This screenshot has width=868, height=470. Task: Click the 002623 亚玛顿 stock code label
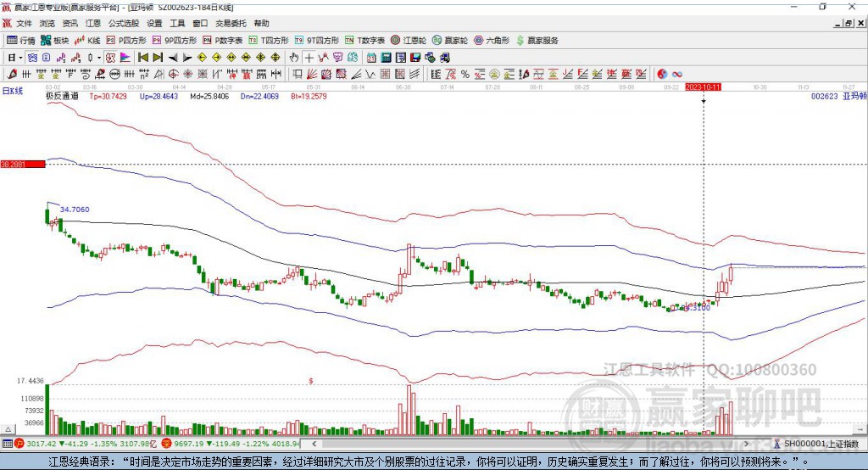click(838, 96)
